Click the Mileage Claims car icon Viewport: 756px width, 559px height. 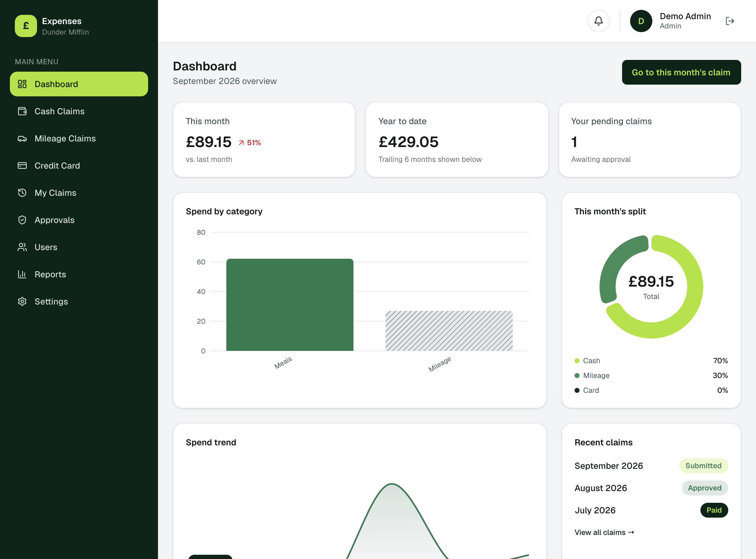coord(22,138)
